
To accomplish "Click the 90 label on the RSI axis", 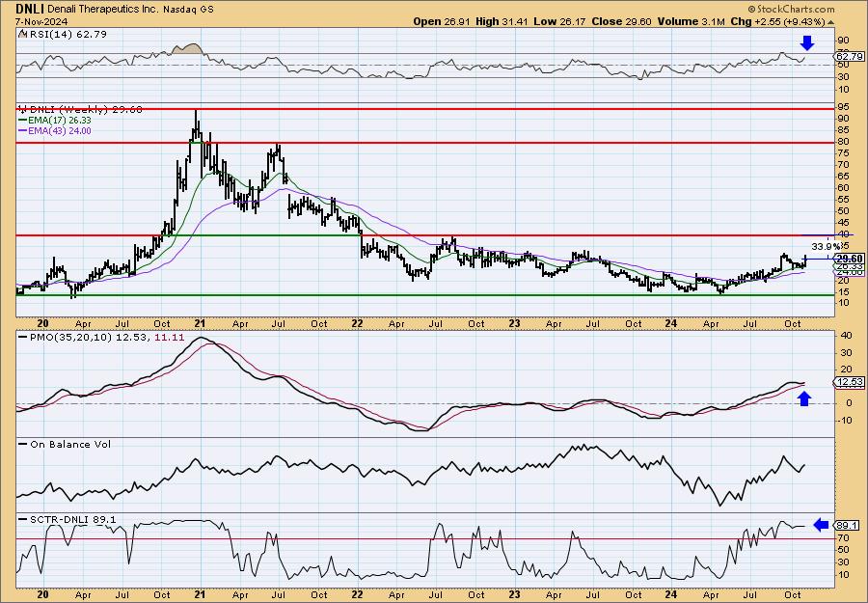I will [x=843, y=41].
